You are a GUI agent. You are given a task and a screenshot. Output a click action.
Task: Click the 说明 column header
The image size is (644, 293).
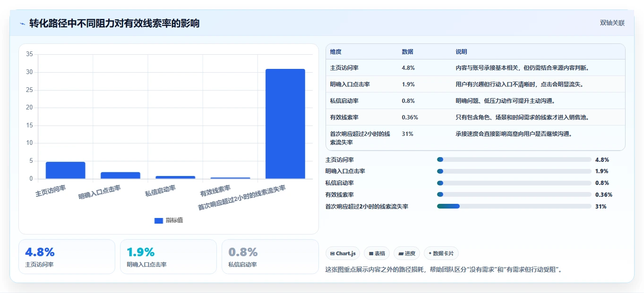(x=461, y=52)
